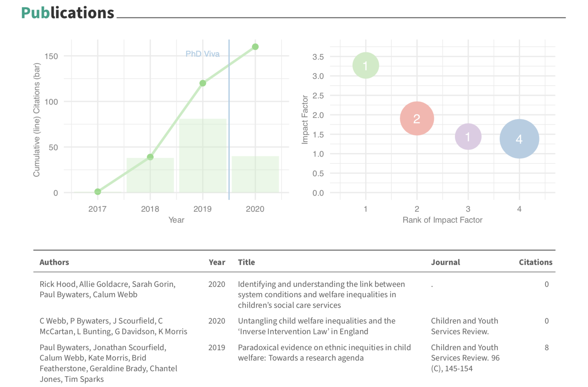This screenshot has width=588, height=387.
Task: Click the 2020 point on the citations line
Action: [x=255, y=47]
